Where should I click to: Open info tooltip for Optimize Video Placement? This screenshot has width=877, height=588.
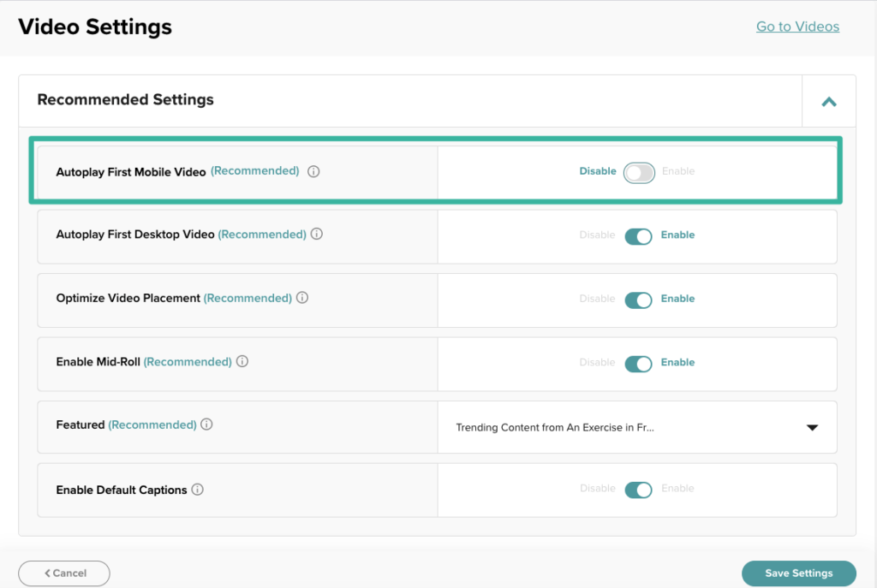pos(302,299)
